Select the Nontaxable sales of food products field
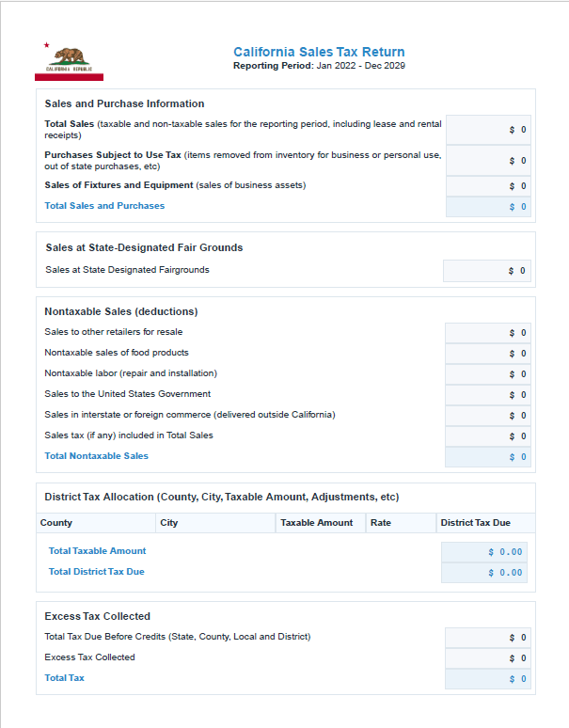 tap(488, 354)
